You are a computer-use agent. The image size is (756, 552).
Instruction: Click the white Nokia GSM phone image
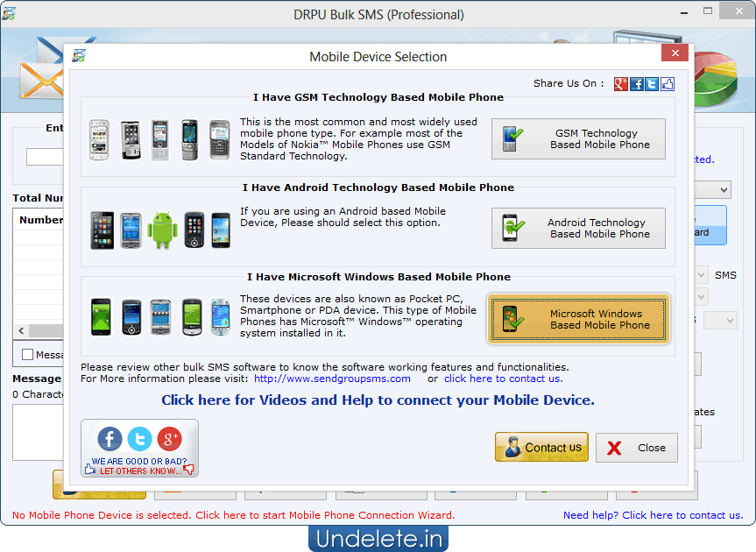click(x=99, y=140)
